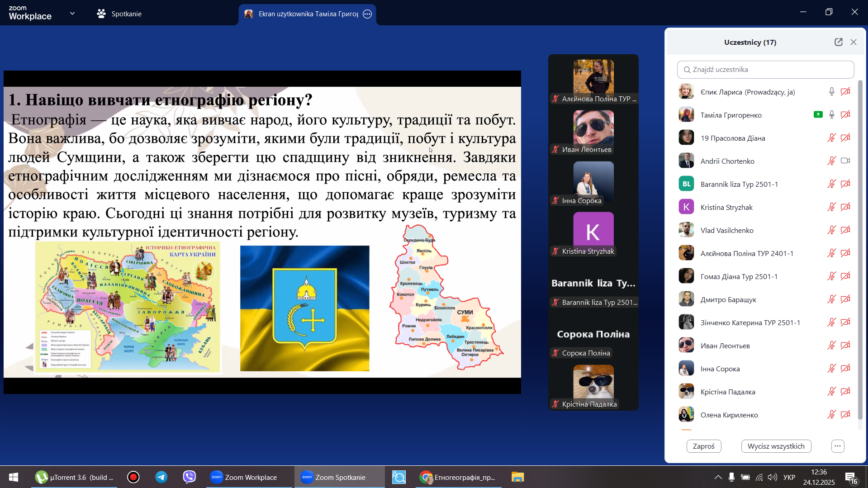The width and height of the screenshot is (868, 488).
Task: Pop out the participants panel
Action: 838,42
